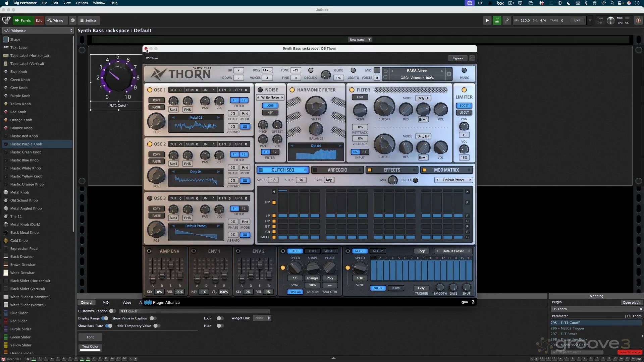Expand the New panel dropdown
The image size is (644, 362).
[360, 40]
